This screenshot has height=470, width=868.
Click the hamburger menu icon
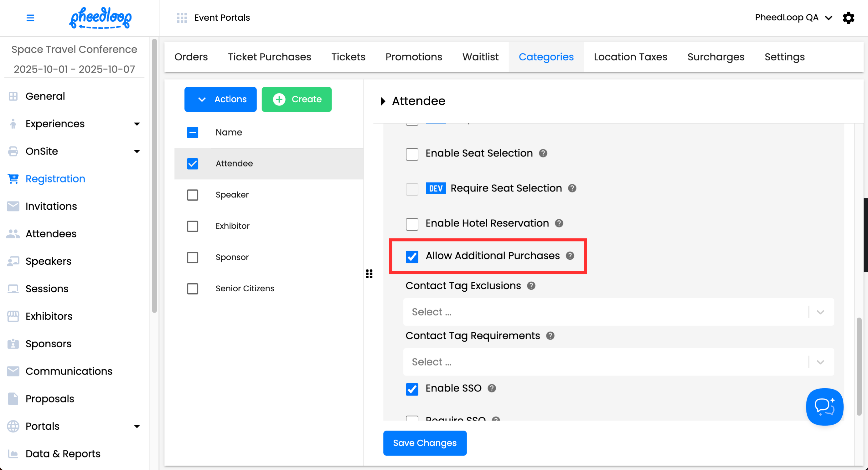click(x=30, y=18)
